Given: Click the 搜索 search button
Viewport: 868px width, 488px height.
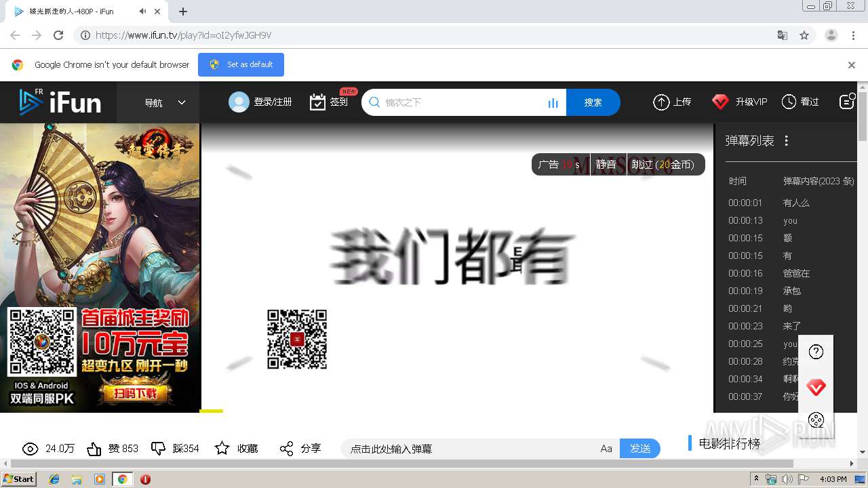Looking at the screenshot, I should [593, 102].
